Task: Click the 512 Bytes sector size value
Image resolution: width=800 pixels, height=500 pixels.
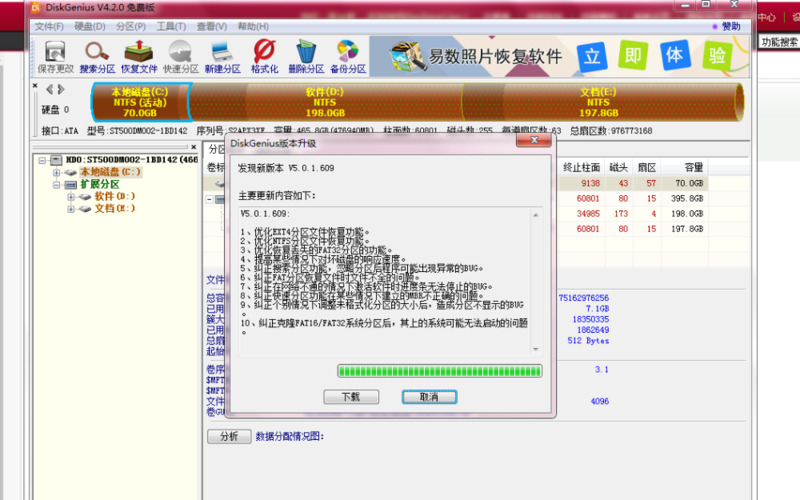Action: tap(588, 341)
